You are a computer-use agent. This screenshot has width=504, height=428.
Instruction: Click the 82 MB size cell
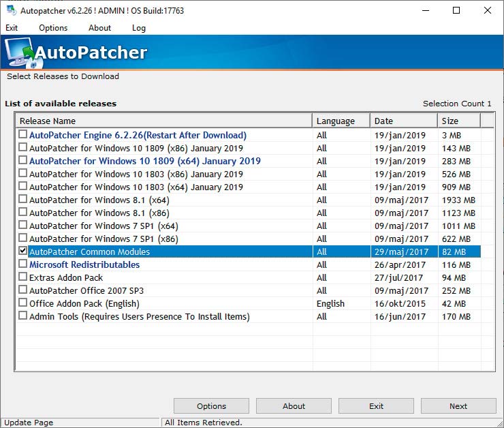pos(454,251)
